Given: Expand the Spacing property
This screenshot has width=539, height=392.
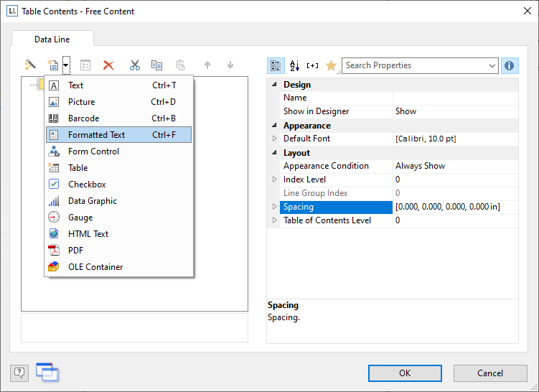Looking at the screenshot, I should click(274, 207).
